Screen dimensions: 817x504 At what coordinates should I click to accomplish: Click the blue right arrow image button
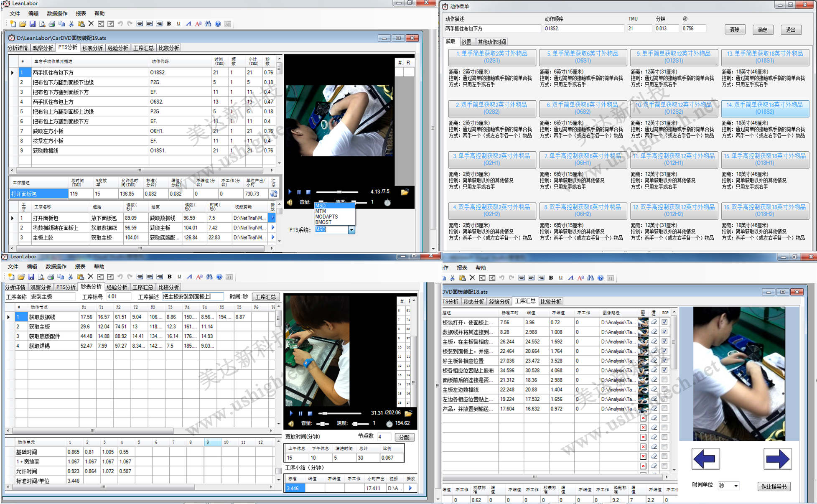[777, 459]
